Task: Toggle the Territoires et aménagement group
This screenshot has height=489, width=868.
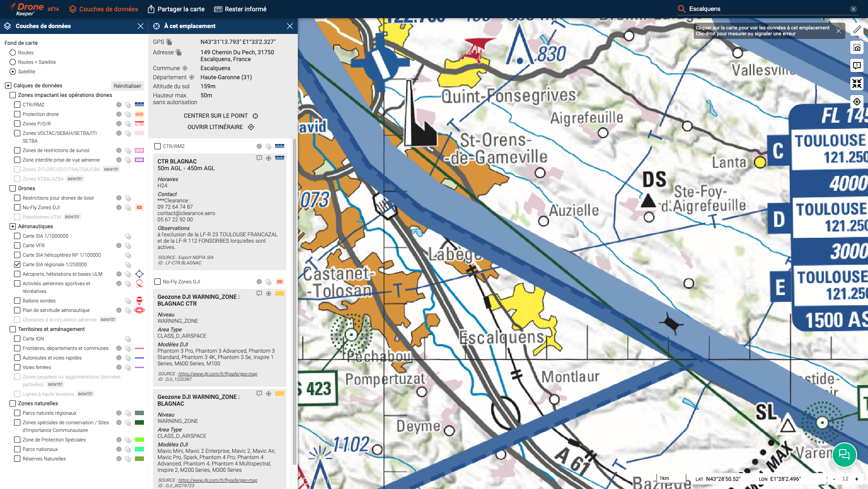Action: (13, 329)
